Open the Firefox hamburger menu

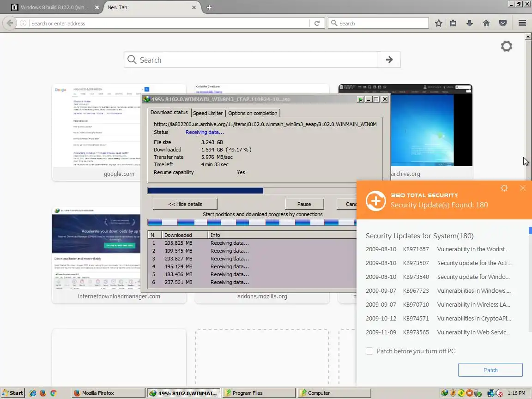click(x=522, y=23)
